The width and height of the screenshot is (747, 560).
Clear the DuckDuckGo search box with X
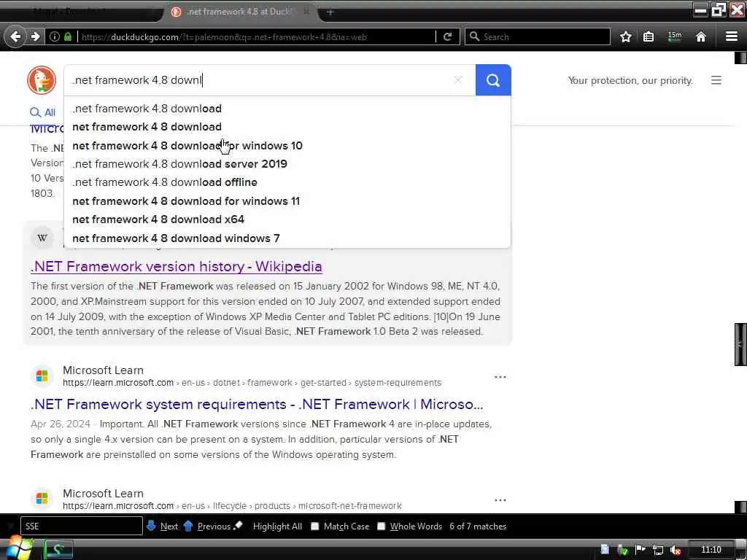458,80
